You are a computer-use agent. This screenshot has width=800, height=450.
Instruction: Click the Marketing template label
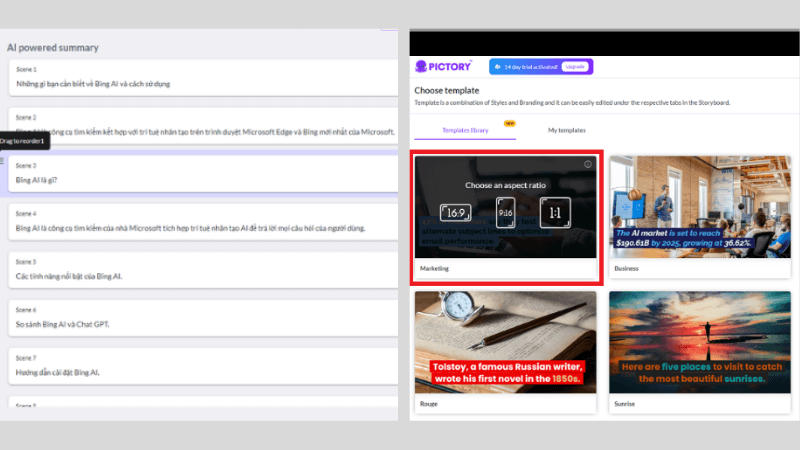(434, 268)
